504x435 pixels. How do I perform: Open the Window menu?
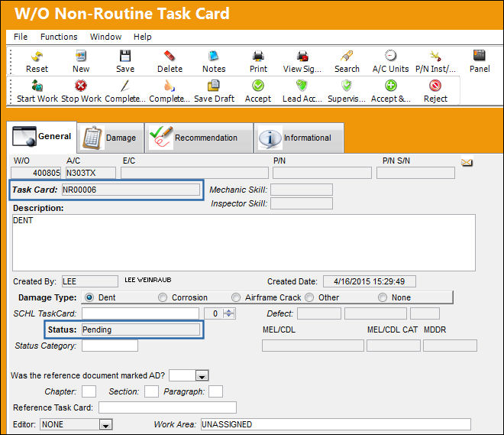pos(105,37)
